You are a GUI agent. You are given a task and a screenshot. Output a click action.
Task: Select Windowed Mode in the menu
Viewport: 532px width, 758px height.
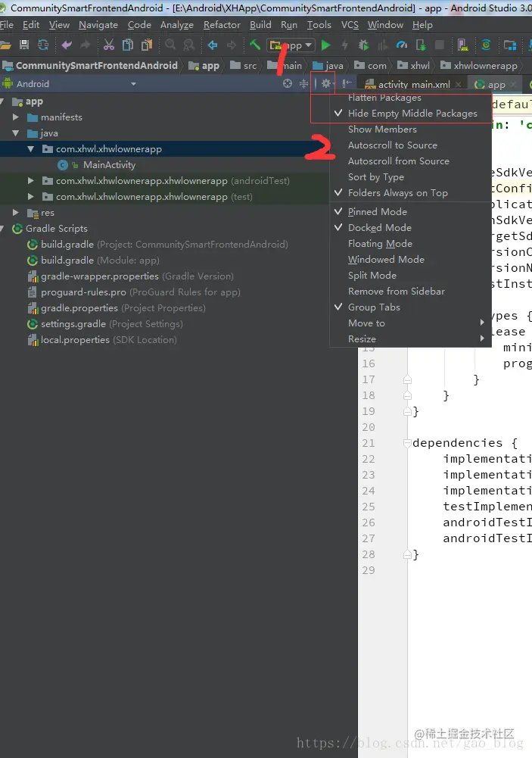[x=411, y=260]
